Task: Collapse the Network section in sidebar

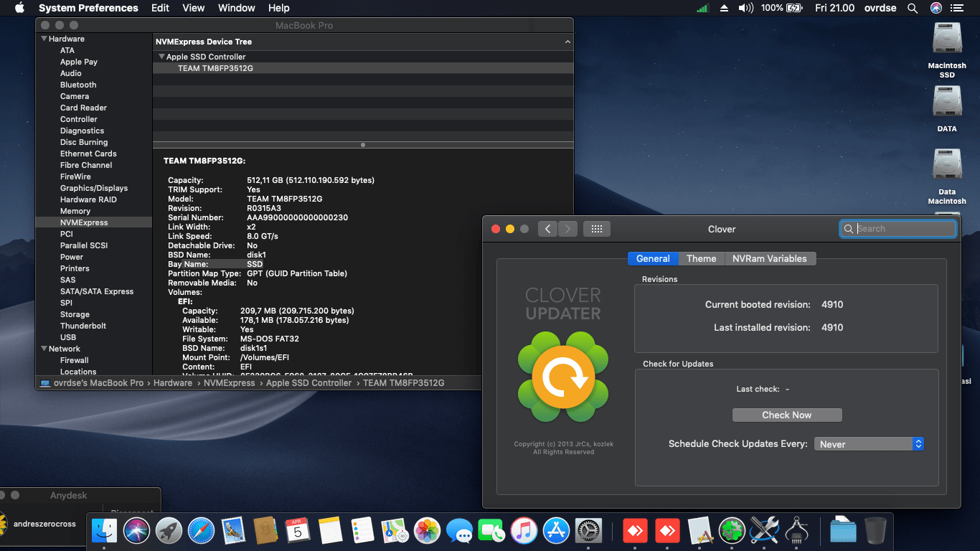Action: (x=44, y=349)
